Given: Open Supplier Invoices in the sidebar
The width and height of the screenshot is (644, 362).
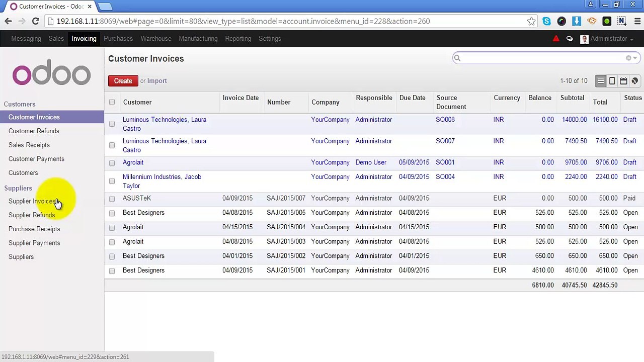Looking at the screenshot, I should click(x=32, y=201).
